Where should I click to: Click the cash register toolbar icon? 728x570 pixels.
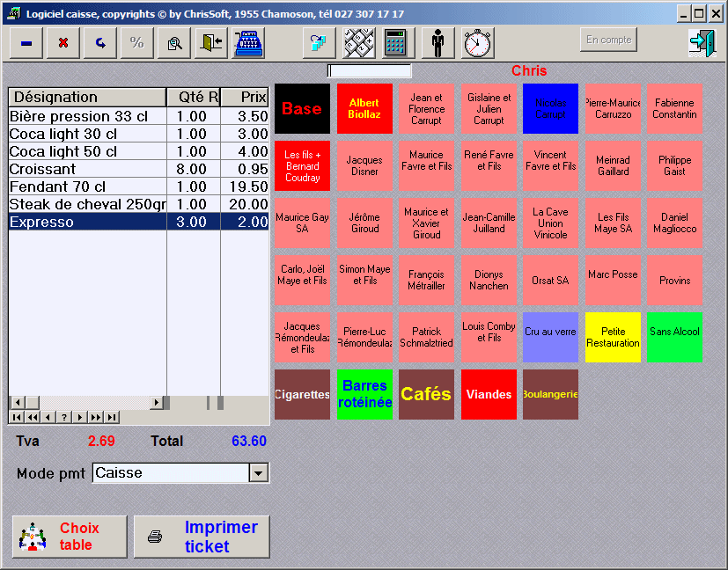[249, 43]
